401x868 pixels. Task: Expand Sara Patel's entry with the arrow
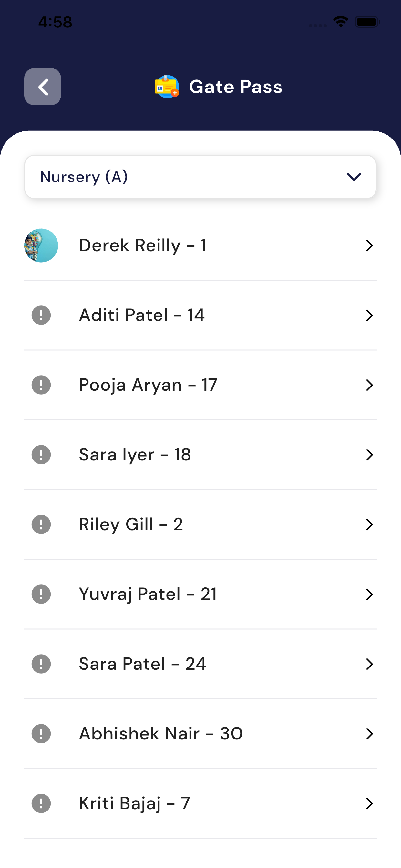click(369, 664)
